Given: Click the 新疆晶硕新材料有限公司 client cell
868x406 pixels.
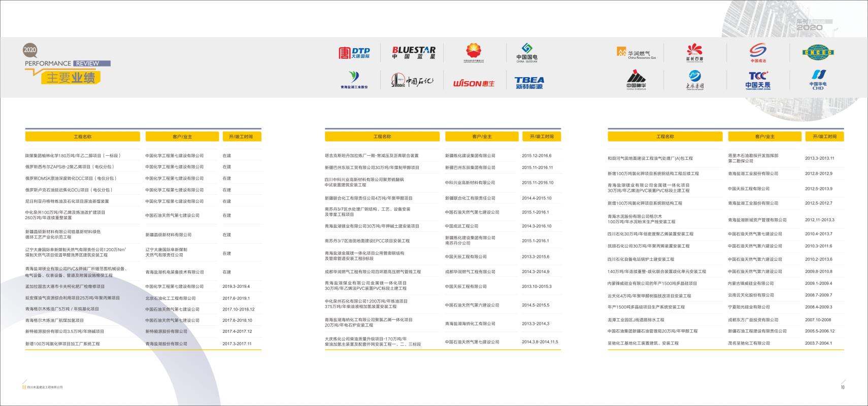Looking at the screenshot, I should click(169, 235).
